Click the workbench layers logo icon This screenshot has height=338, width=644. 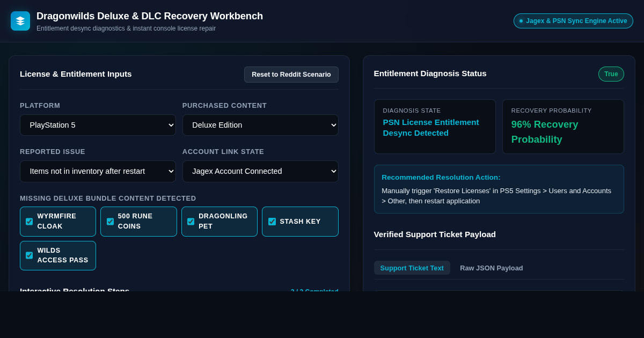20,21
